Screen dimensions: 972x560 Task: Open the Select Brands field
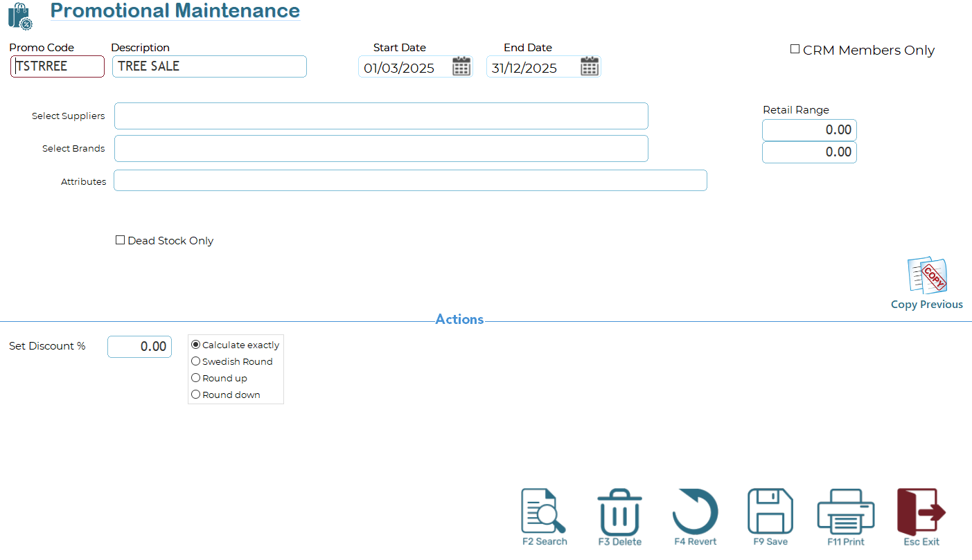coord(381,149)
